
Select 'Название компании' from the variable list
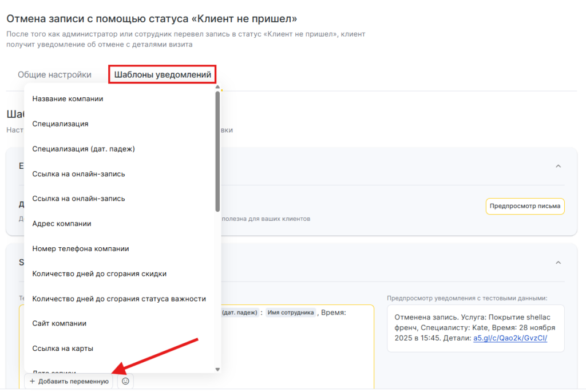point(68,98)
